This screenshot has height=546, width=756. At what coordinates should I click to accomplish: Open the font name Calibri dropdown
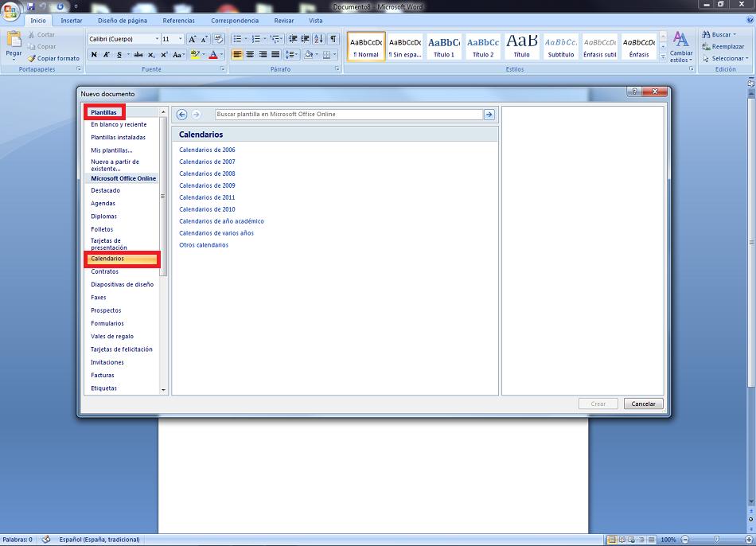[x=158, y=39]
